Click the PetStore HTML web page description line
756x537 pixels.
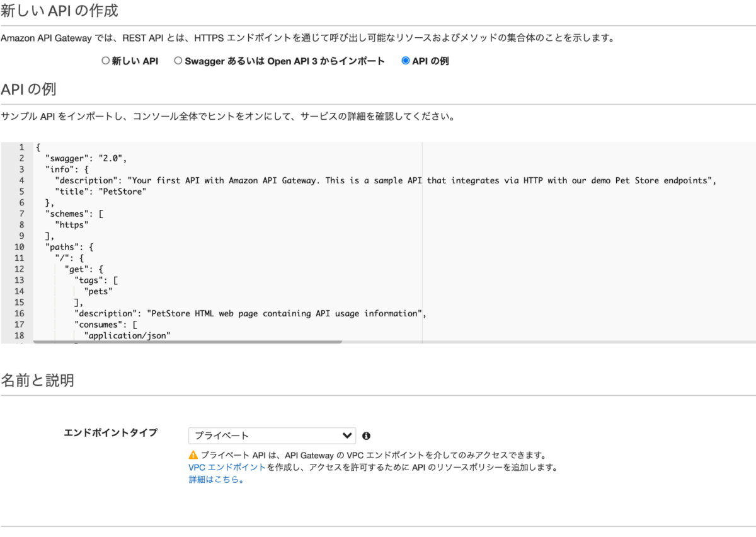249,313
